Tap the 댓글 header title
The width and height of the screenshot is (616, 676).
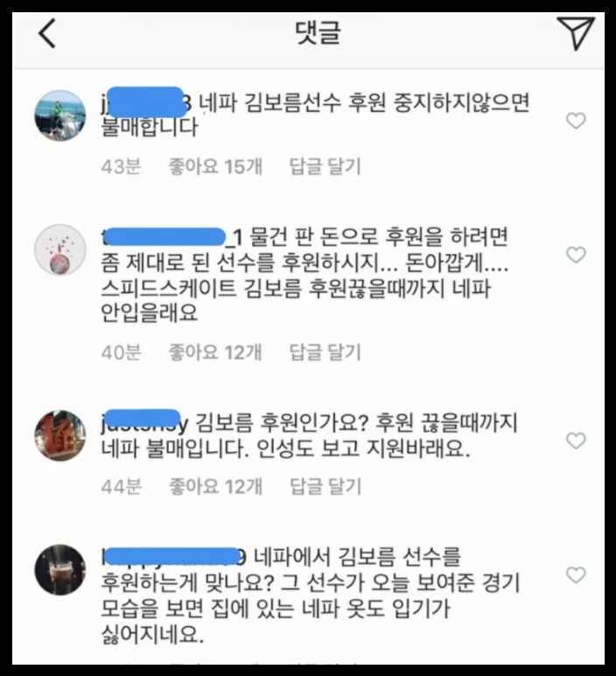318,32
